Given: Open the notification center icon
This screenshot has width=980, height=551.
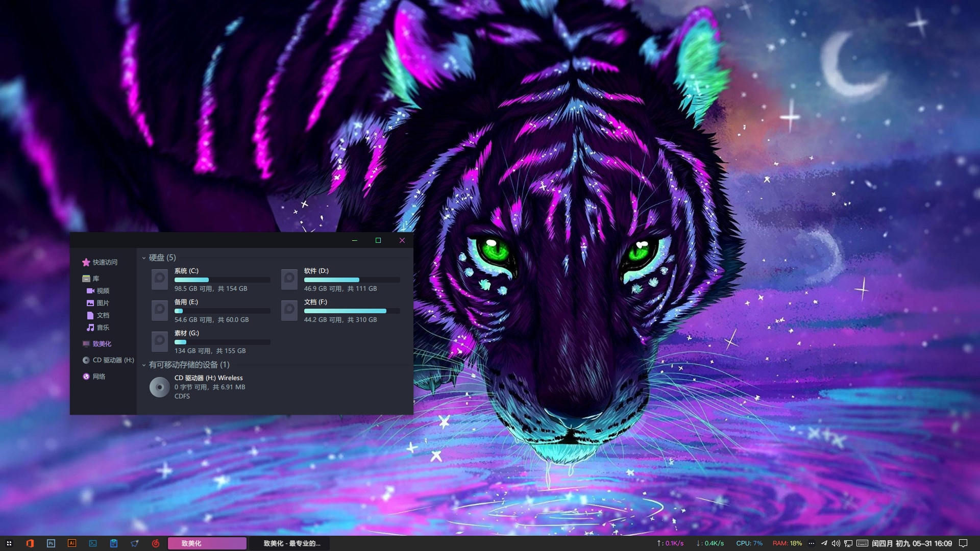Looking at the screenshot, I should 963,543.
